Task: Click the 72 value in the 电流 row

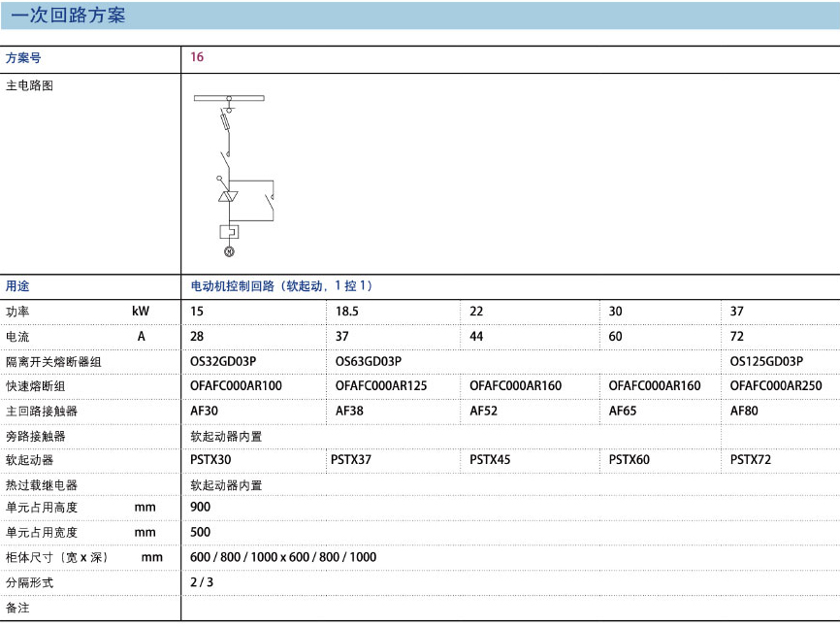Action: pyautogui.click(x=736, y=337)
